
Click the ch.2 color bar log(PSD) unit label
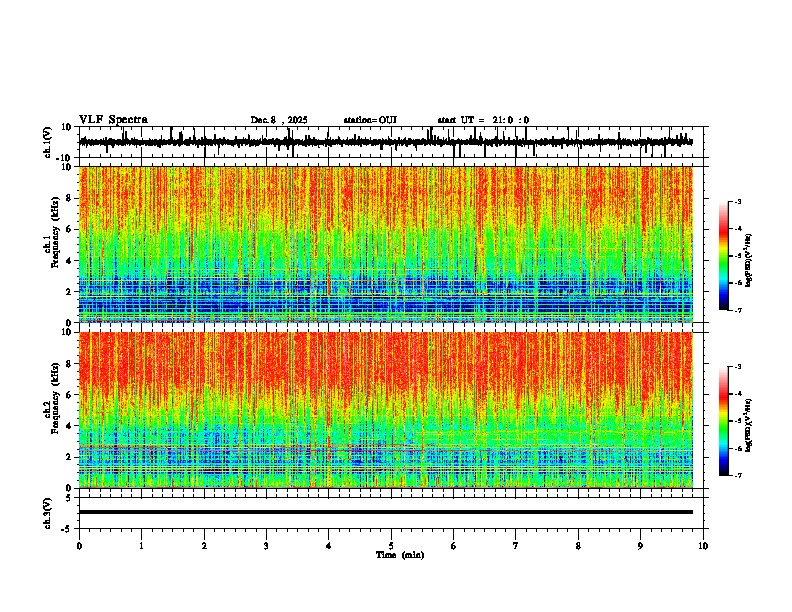[x=749, y=426]
